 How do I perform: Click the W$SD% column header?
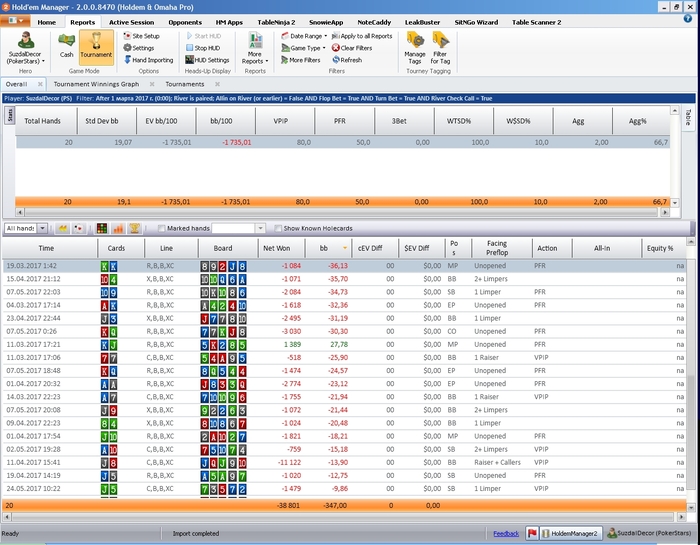(523, 121)
